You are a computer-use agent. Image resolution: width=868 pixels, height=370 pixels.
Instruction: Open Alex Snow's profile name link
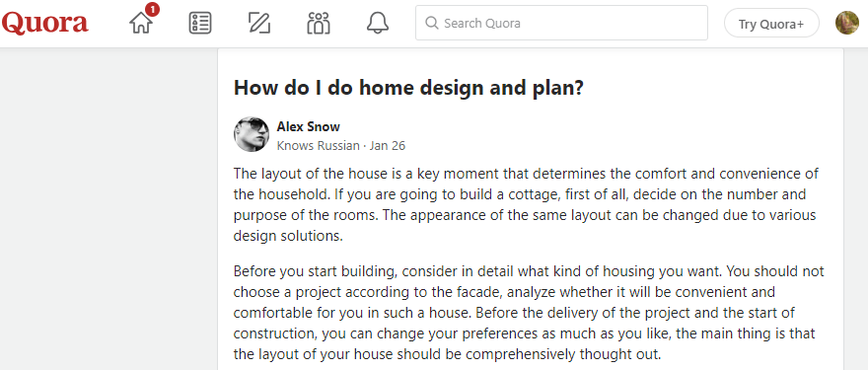tap(308, 127)
